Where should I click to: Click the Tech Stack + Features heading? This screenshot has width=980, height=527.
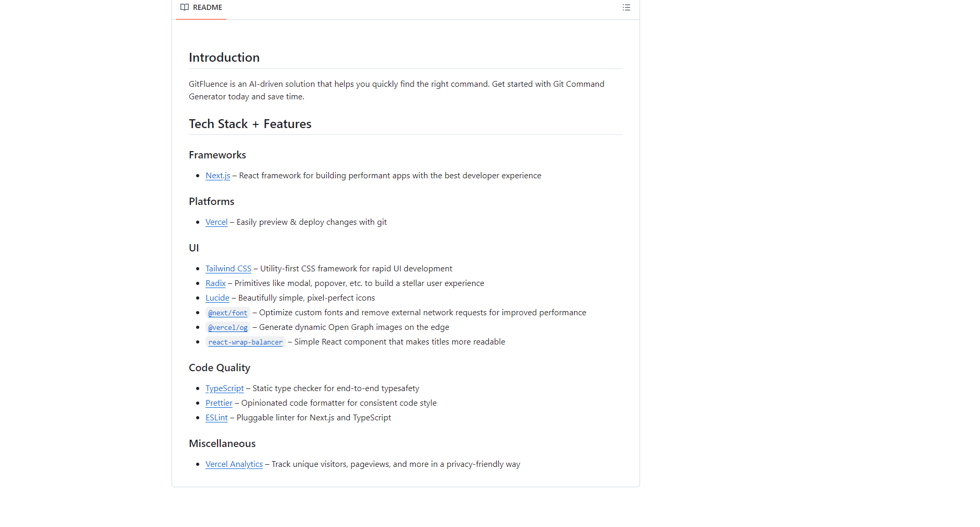click(x=250, y=124)
